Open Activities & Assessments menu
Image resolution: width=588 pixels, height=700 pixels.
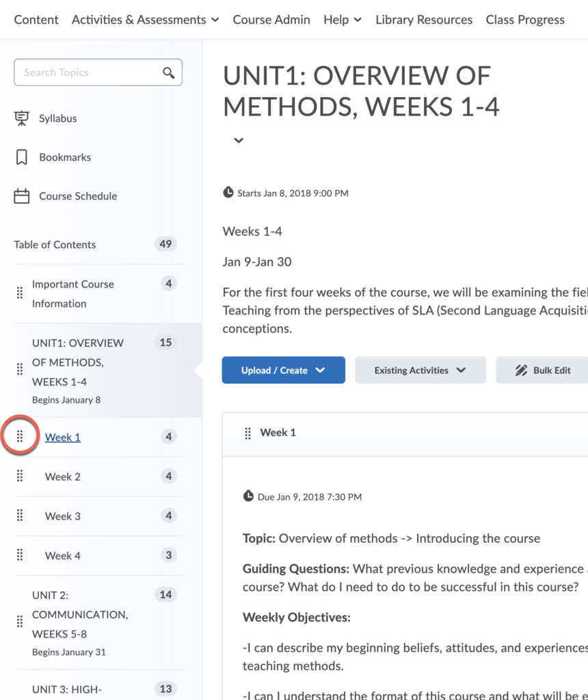click(x=145, y=20)
